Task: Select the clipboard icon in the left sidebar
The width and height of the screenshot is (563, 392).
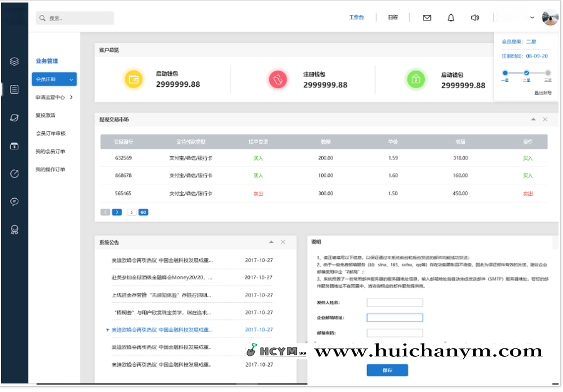Action: coord(14,89)
